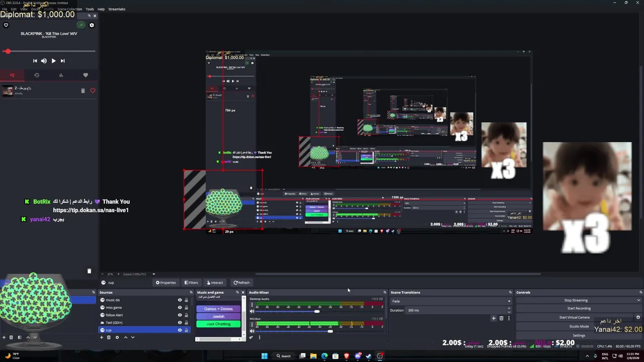Open the Fade transition dropdown
This screenshot has height=362, width=644.
pos(451,301)
